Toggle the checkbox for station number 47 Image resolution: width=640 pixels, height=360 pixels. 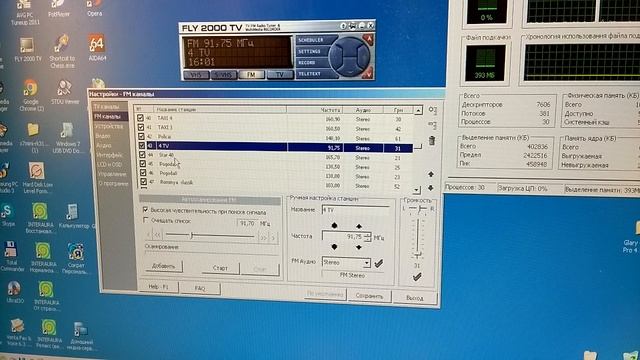(x=143, y=182)
